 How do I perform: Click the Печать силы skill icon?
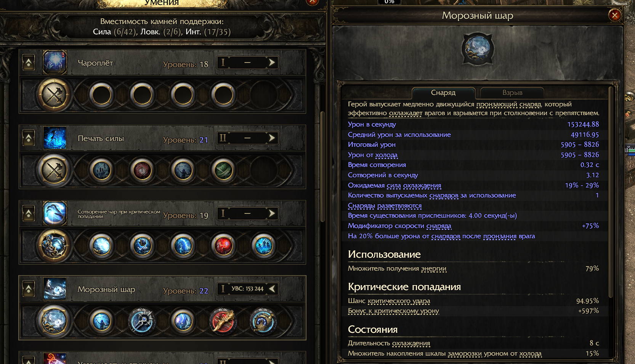(x=55, y=138)
